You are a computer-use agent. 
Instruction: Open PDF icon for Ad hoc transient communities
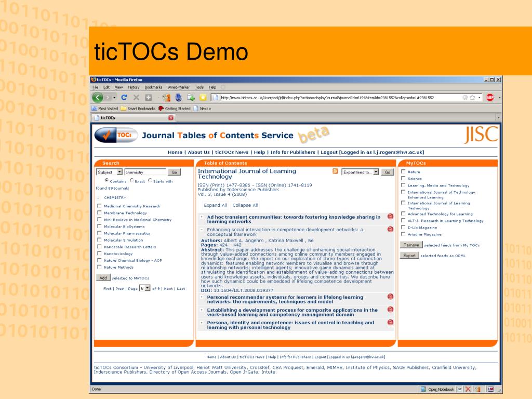pyautogui.click(x=390, y=217)
